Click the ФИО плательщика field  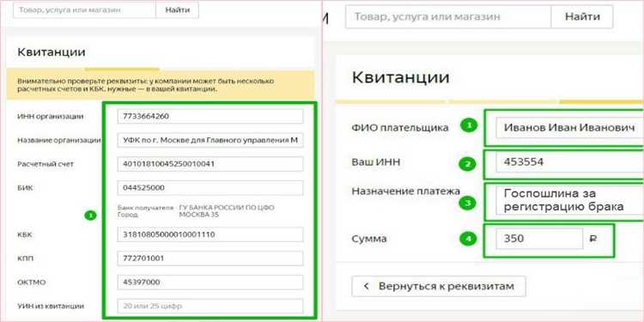click(569, 128)
